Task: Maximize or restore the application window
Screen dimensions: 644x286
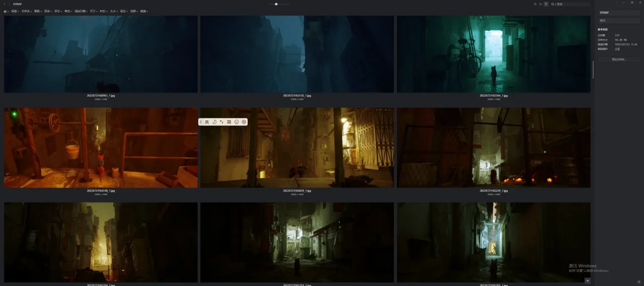Action: (632, 3)
